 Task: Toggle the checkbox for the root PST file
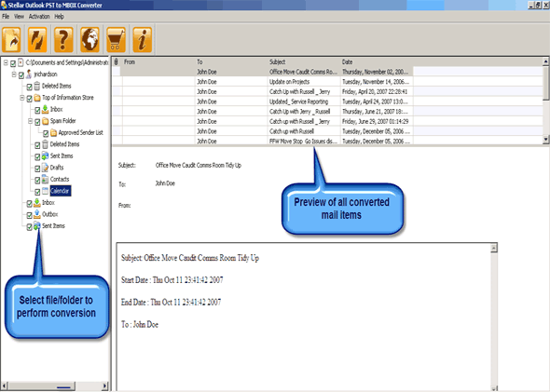(13, 63)
